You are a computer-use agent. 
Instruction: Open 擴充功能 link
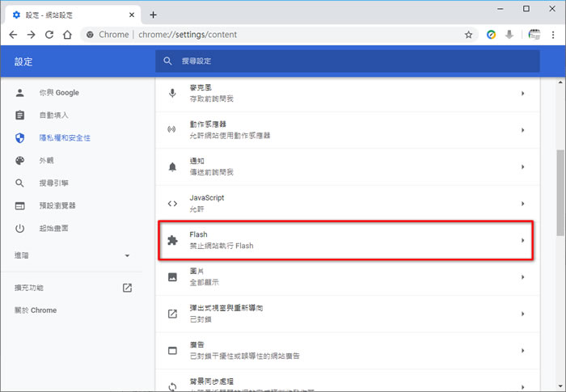[29, 288]
